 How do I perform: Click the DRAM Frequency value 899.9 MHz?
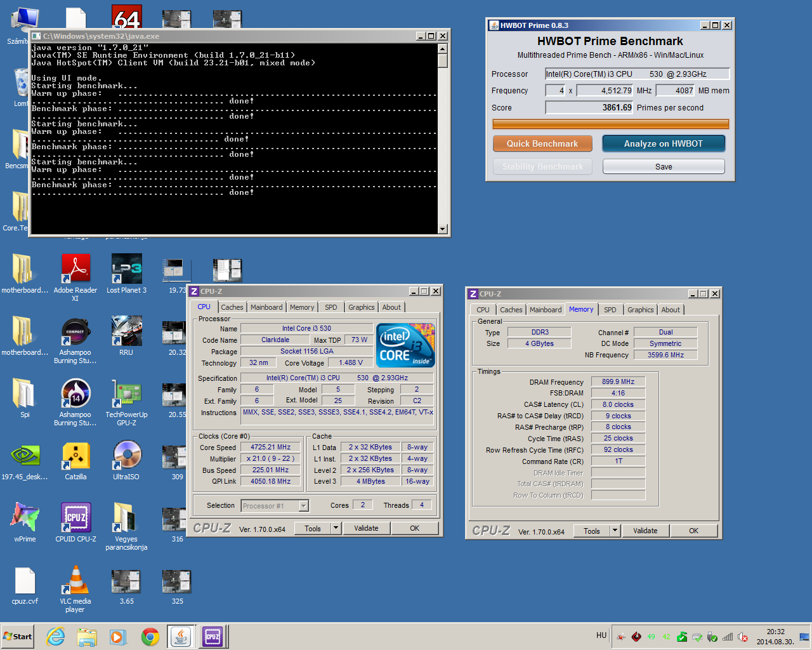click(619, 381)
